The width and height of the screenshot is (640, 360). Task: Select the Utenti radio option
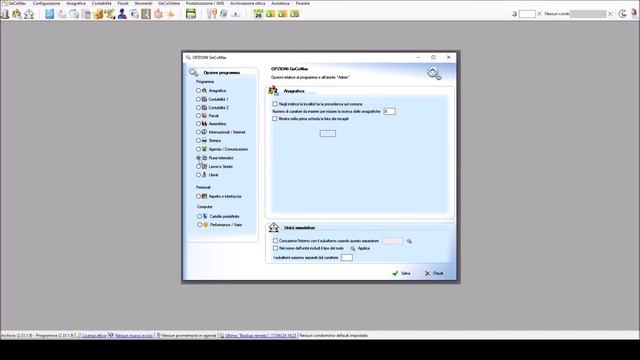pyautogui.click(x=198, y=175)
